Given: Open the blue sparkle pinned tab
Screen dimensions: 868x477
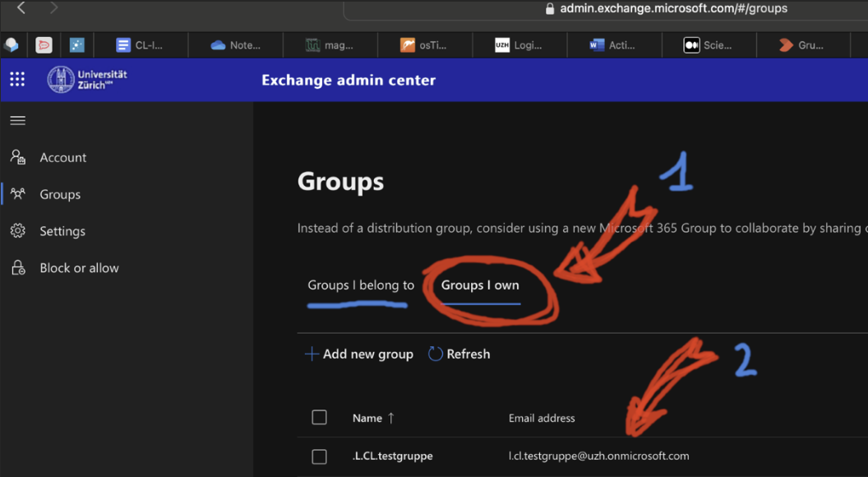Looking at the screenshot, I should [x=77, y=45].
